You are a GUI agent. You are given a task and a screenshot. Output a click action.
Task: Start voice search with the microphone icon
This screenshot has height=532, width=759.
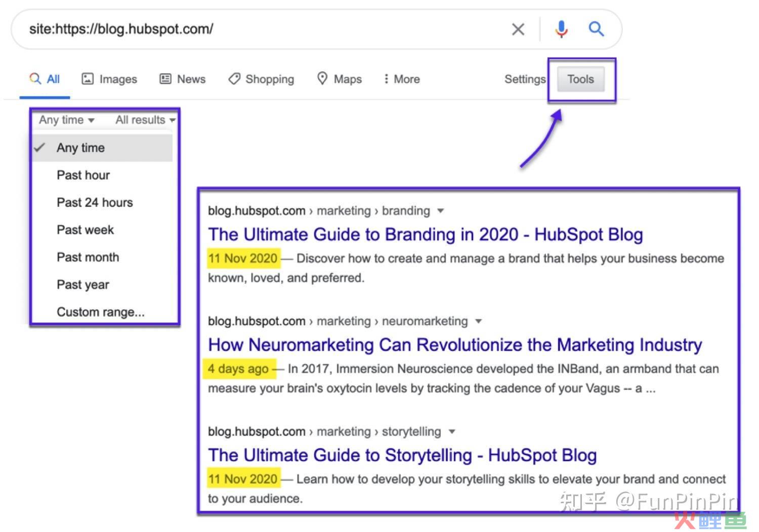561,29
